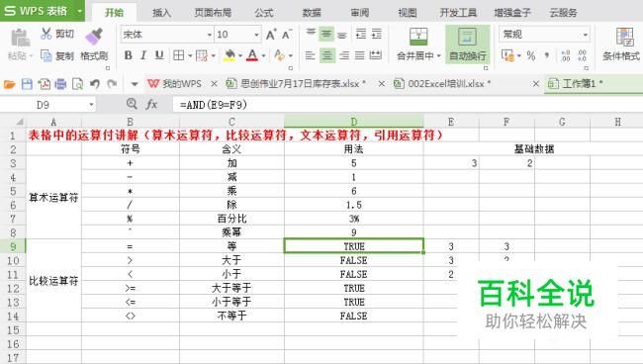
Task: Click the Cut (剪切) scissors icon
Action: (x=46, y=34)
